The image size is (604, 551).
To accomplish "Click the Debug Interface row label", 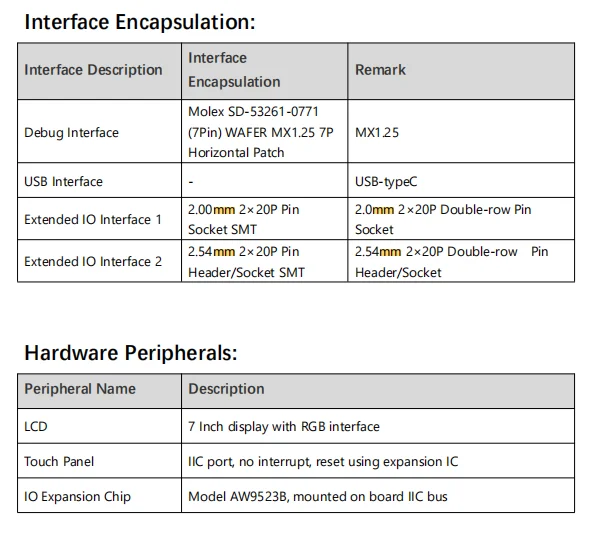I will (71, 133).
